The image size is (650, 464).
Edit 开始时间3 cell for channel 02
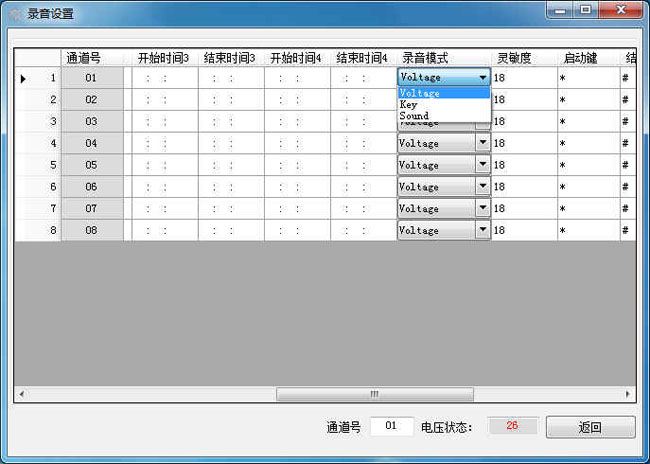pyautogui.click(x=164, y=100)
